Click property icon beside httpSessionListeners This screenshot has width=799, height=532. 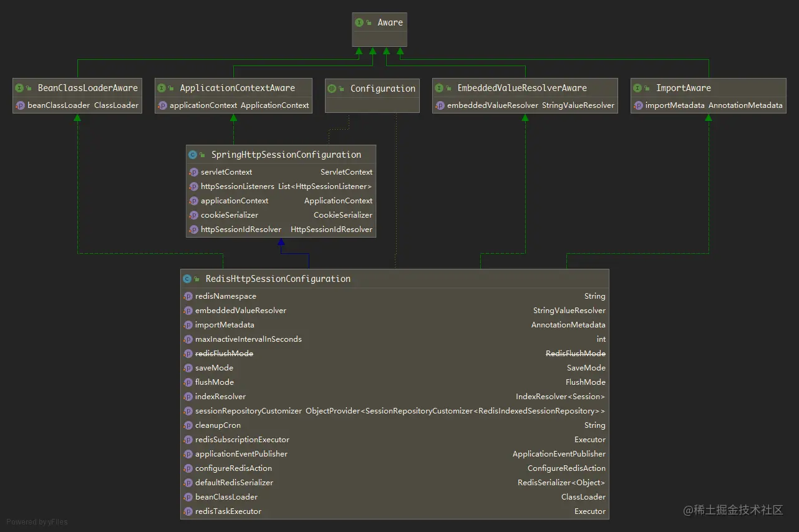pyautogui.click(x=193, y=186)
